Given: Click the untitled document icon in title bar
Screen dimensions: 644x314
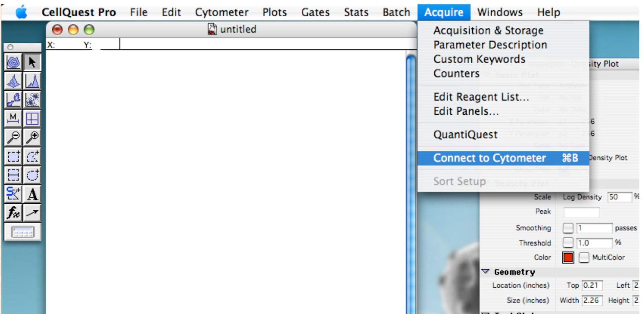Looking at the screenshot, I should [x=212, y=29].
